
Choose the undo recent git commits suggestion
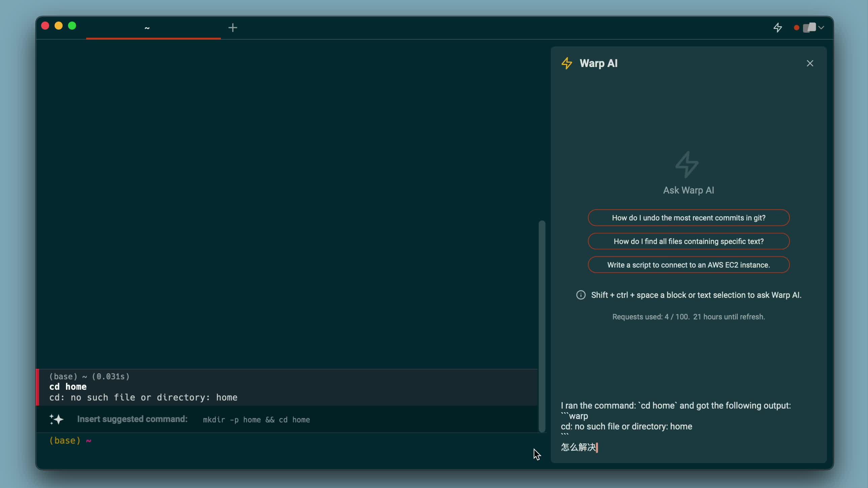click(689, 218)
